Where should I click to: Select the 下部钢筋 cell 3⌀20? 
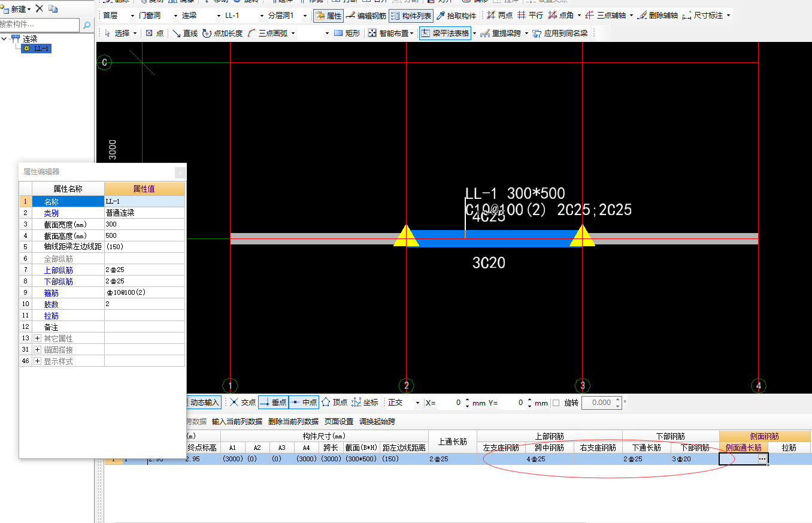point(695,459)
